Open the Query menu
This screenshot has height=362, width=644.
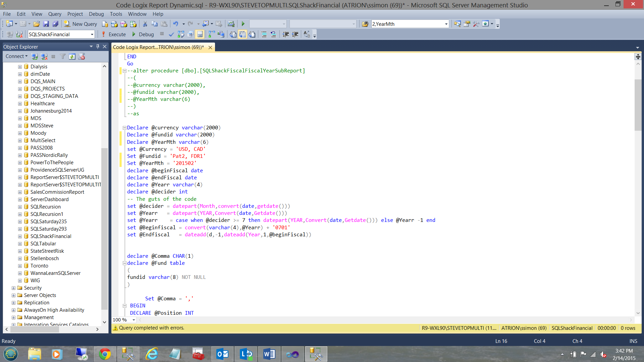pos(54,14)
